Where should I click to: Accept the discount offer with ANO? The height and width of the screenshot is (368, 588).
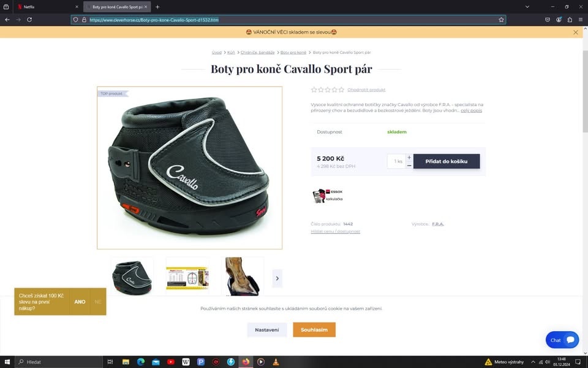[80, 302]
